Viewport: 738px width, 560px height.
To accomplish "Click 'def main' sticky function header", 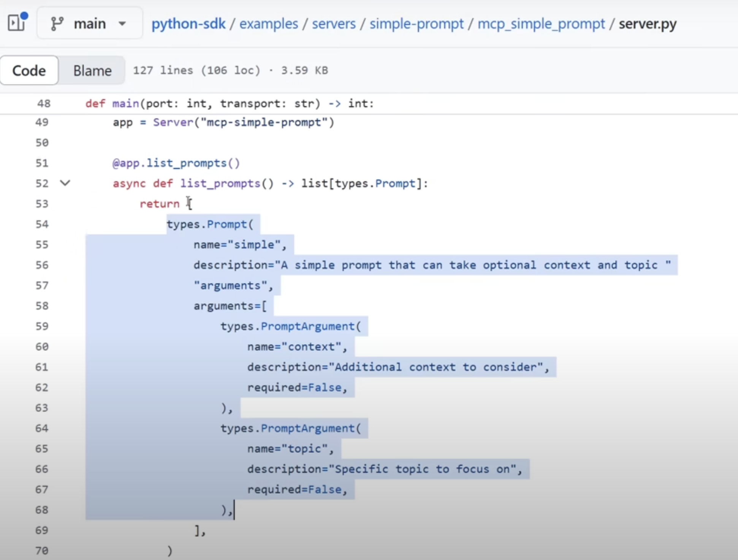I will [230, 103].
